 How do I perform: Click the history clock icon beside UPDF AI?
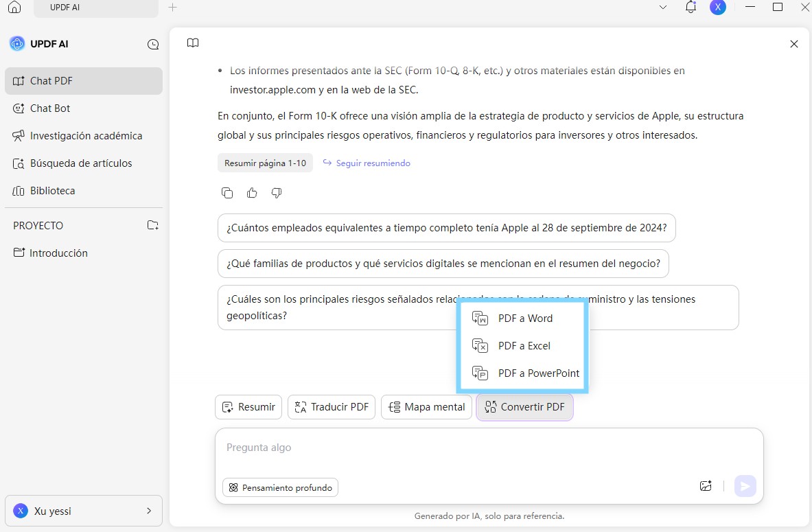pos(152,44)
